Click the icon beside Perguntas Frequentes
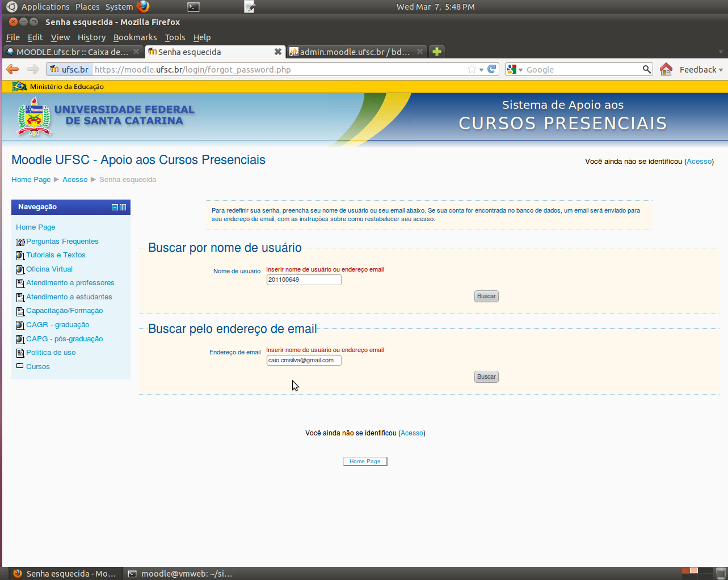Screen dimensions: 728x580 [20, 242]
